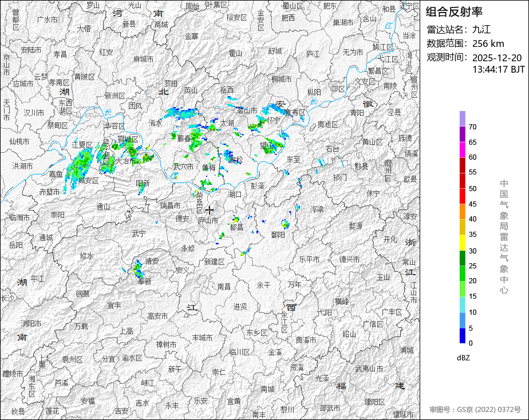The image size is (529, 420).
Task: Click the 岳西 map label
Action: click(227, 90)
